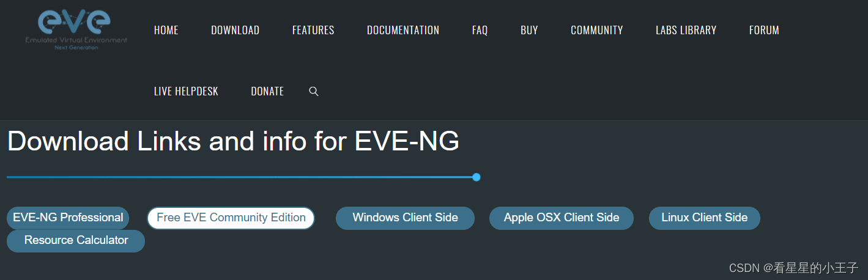The width and height of the screenshot is (868, 280).
Task: Open the FEATURES menu item
Action: (313, 30)
